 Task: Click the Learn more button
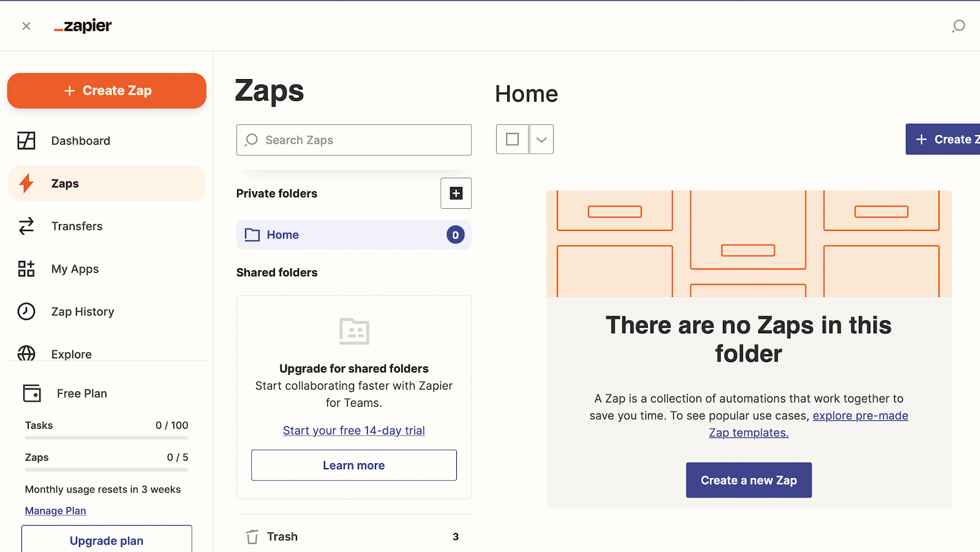[354, 465]
